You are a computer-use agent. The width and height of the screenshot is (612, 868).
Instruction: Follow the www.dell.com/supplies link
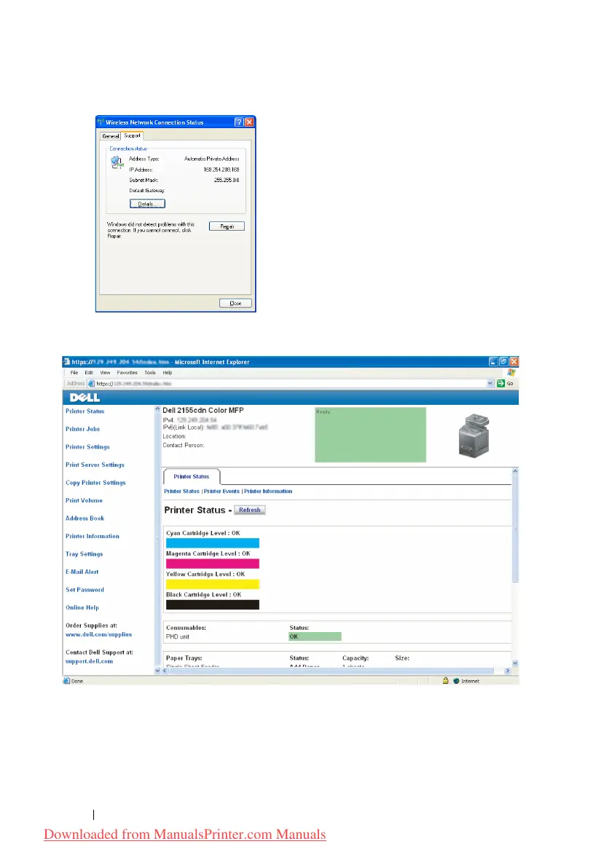click(98, 634)
